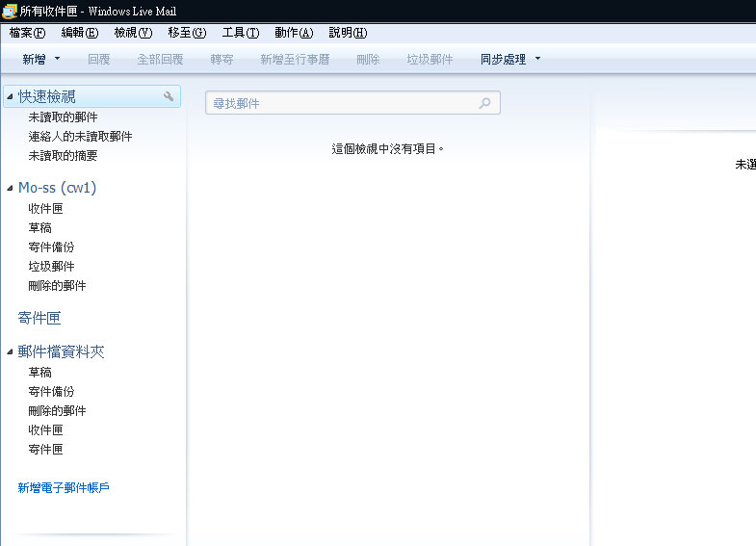Select 連絡人的未讀取郵件 view
Image resolution: width=756 pixels, height=546 pixels.
click(81, 137)
